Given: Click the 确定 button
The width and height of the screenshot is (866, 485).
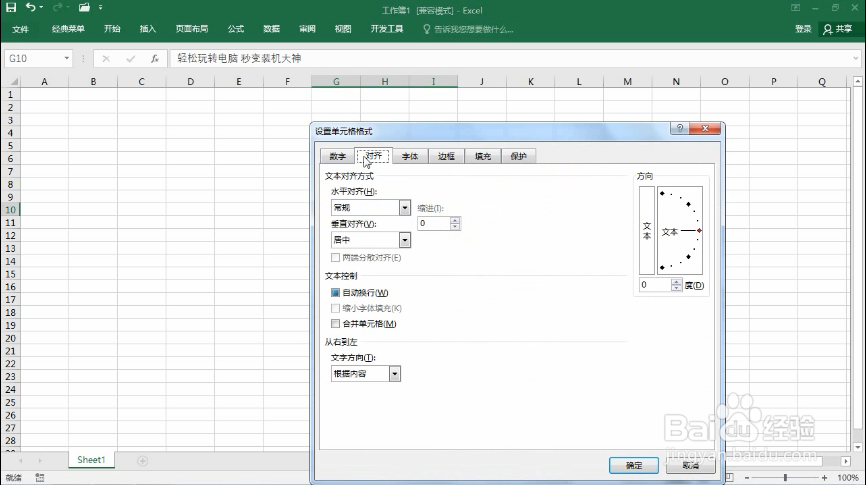Looking at the screenshot, I should coord(633,466).
